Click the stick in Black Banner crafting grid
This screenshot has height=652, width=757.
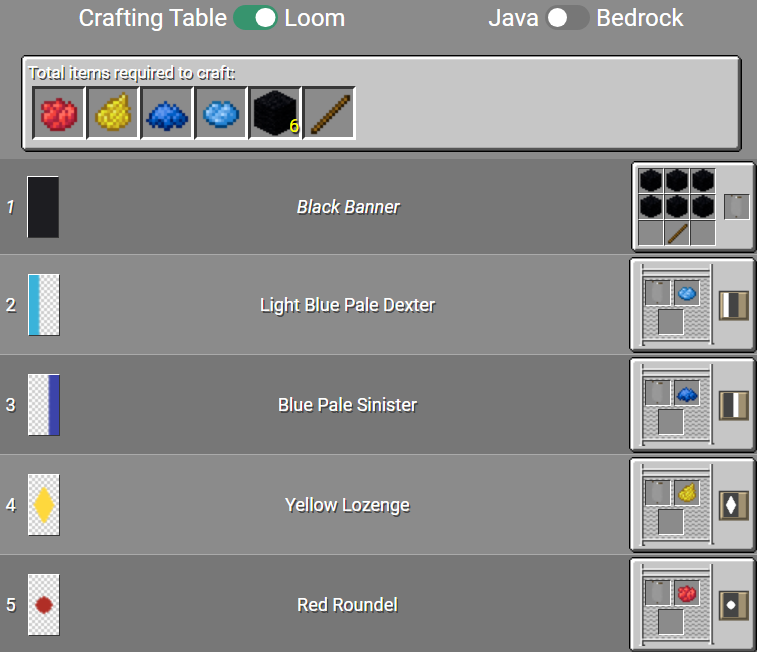point(677,233)
